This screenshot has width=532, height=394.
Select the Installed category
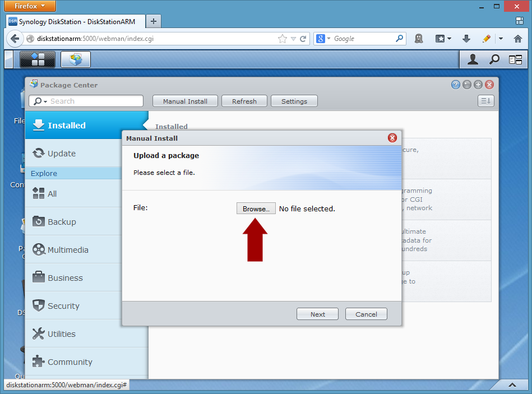click(x=86, y=125)
